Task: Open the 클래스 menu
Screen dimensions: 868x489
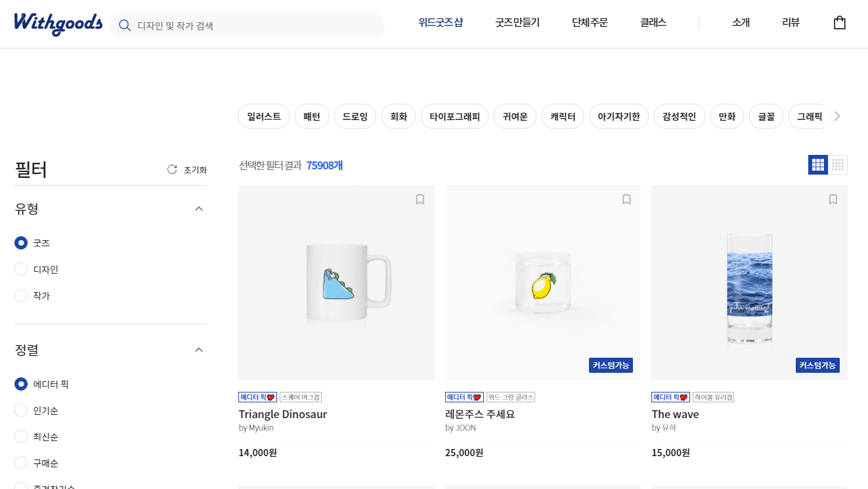Action: [653, 22]
